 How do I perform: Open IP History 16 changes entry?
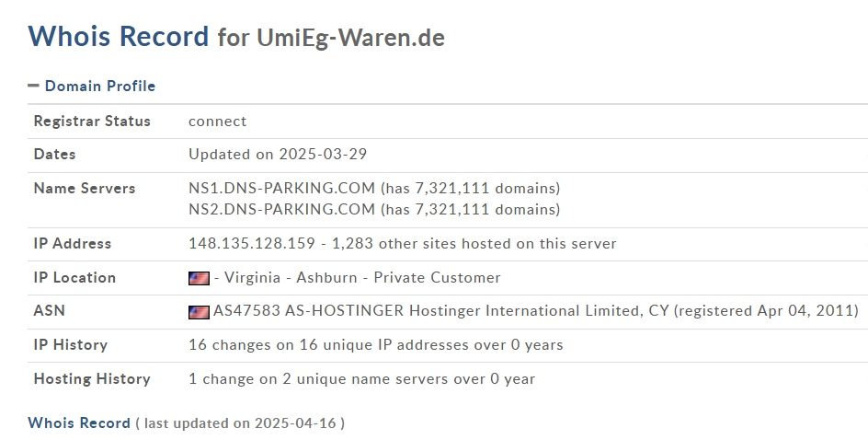pyautogui.click(x=376, y=344)
